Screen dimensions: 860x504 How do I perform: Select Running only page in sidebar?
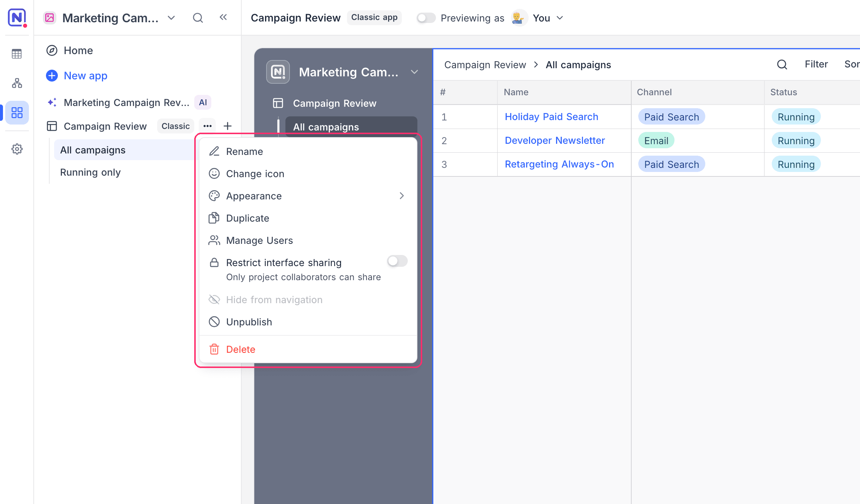(x=90, y=172)
